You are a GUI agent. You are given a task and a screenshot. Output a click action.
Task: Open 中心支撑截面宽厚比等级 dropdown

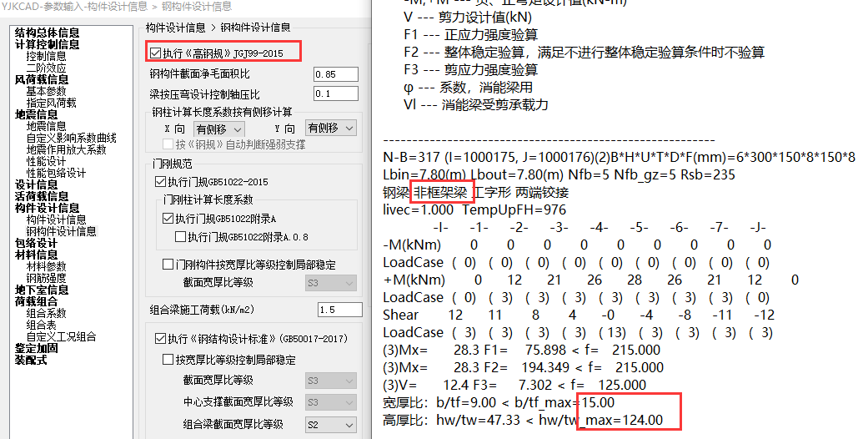pos(331,402)
